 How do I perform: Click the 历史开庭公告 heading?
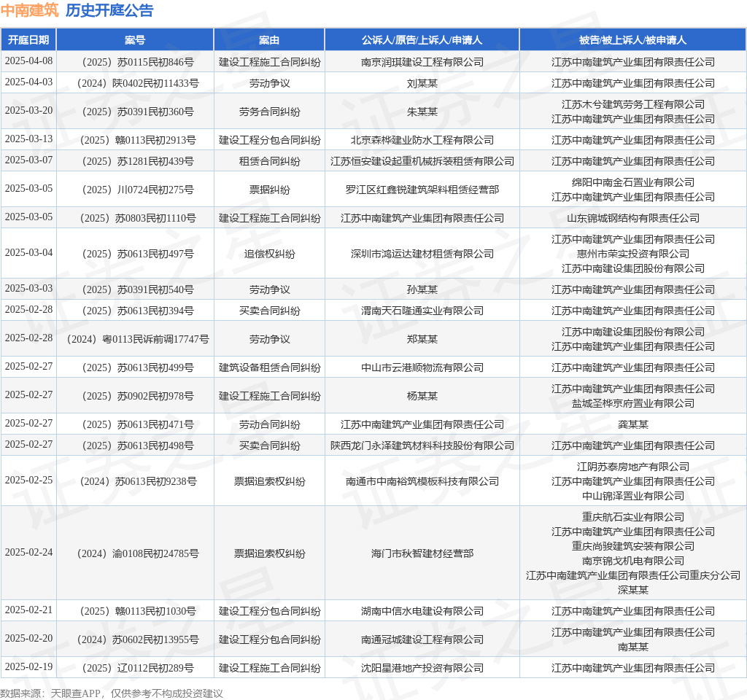109,10
